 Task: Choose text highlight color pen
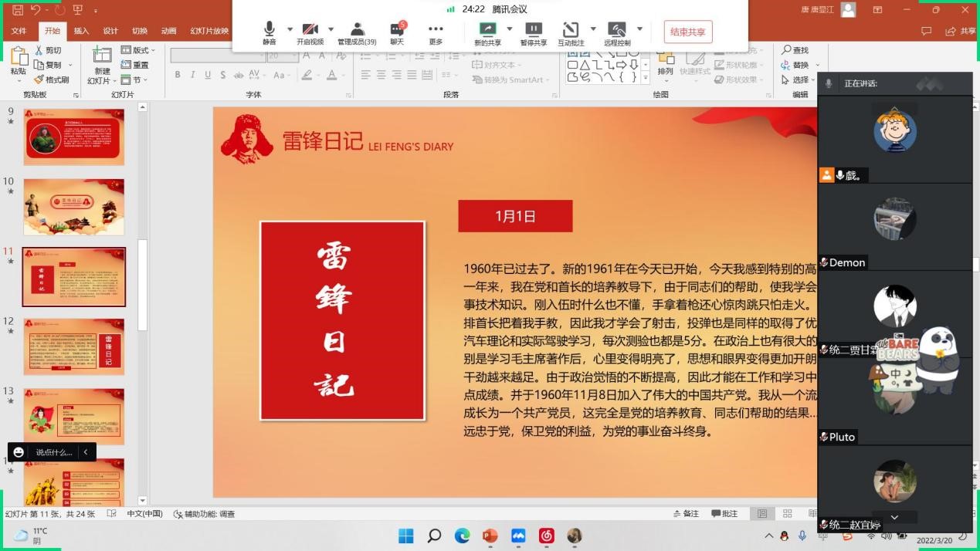click(307, 75)
